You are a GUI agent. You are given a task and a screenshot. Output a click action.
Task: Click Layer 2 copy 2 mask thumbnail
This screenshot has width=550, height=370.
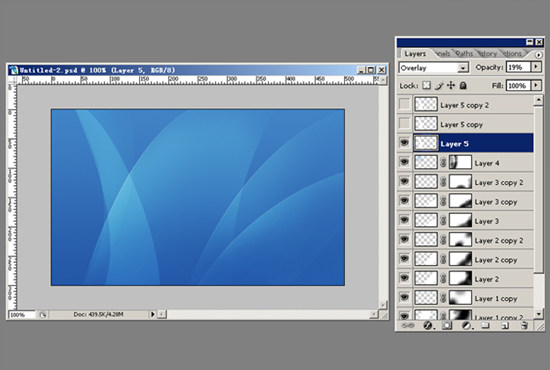[460, 240]
